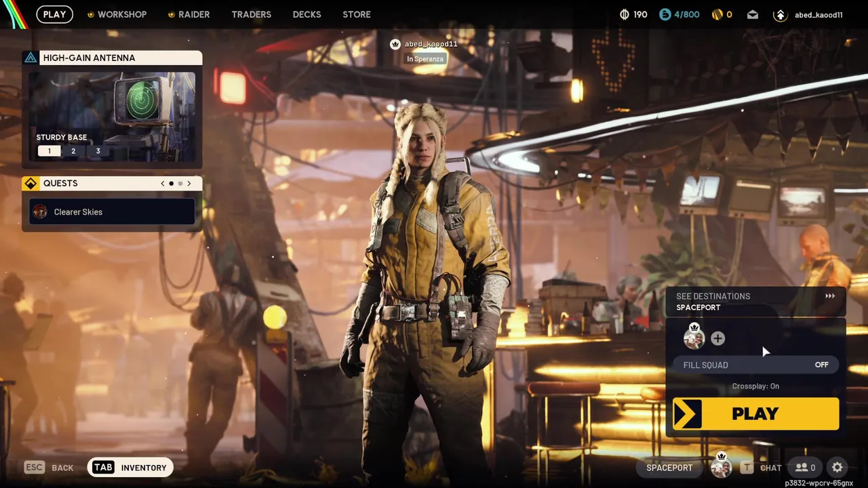This screenshot has width=868, height=488.
Task: Expand See Destinations triple-arrow
Action: [x=830, y=296]
